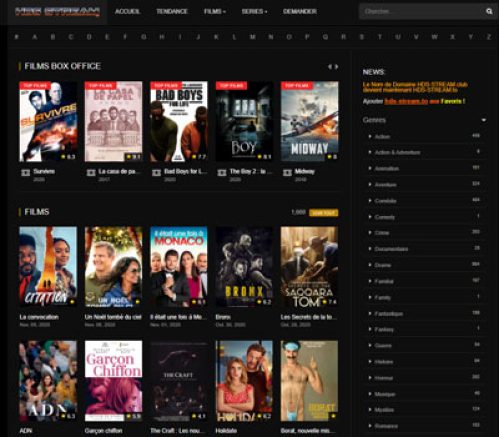
Task: Click the Bronx title text
Action: pyautogui.click(x=223, y=317)
